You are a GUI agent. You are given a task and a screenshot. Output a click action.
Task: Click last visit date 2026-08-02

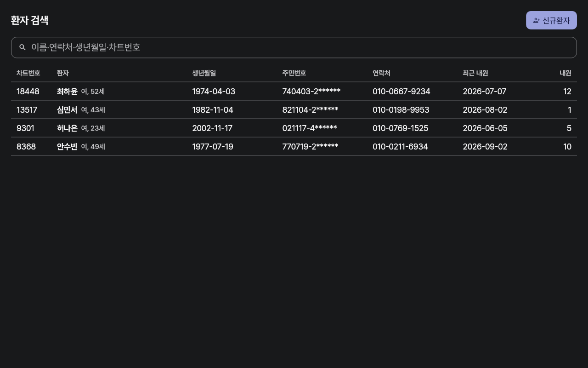coord(485,110)
